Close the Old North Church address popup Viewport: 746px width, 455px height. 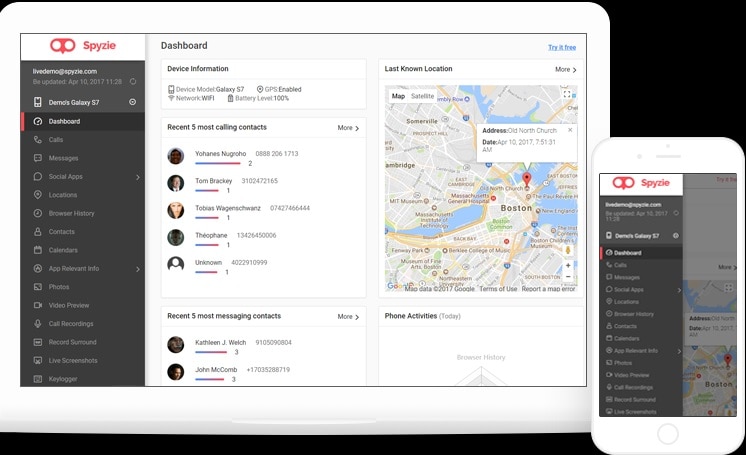coord(570,130)
